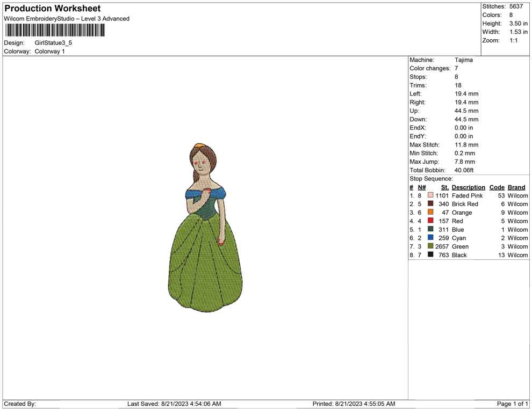The height and width of the screenshot is (409, 532).
Task: Click the Machine value 'Tajima'
Action: tap(463, 60)
